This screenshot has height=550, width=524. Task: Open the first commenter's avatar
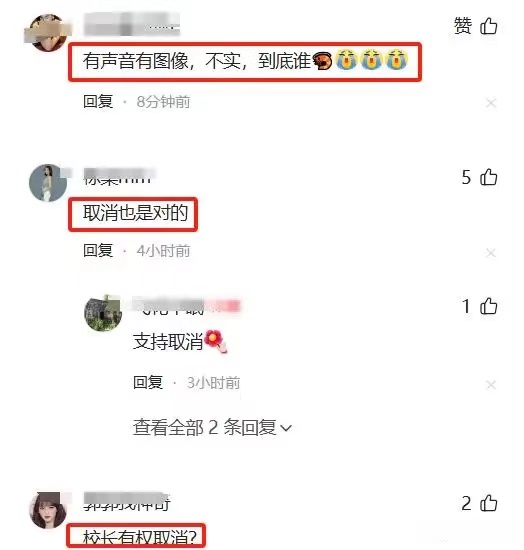click(48, 32)
